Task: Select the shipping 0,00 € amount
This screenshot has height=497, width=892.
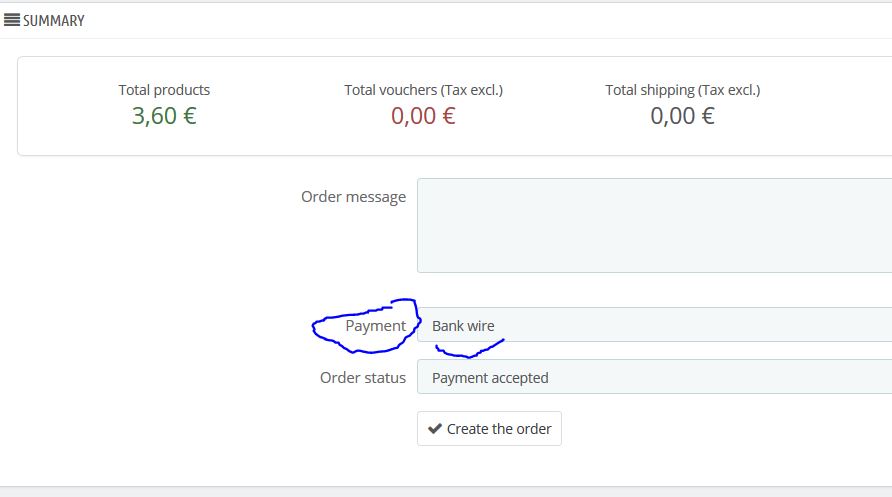Action: click(683, 116)
